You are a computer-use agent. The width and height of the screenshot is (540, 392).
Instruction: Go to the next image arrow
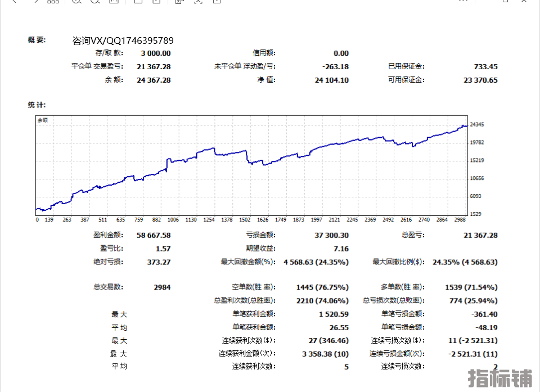(35, 2)
